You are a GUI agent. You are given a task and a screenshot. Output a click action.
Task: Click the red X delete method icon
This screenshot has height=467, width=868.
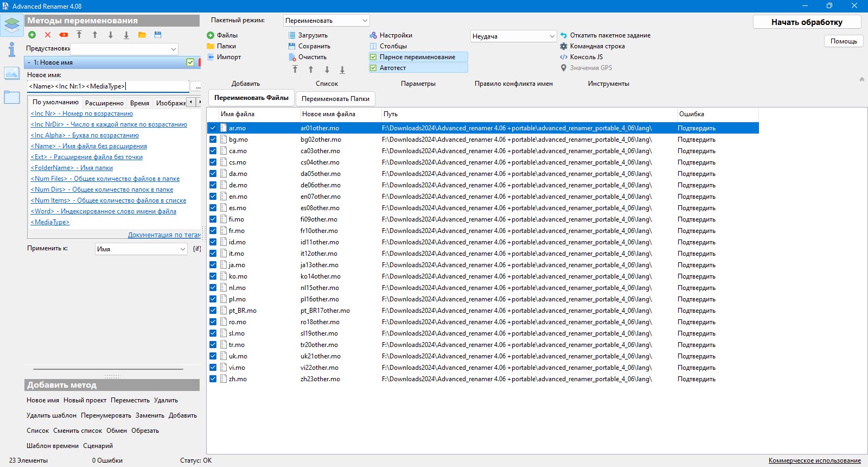coord(48,35)
